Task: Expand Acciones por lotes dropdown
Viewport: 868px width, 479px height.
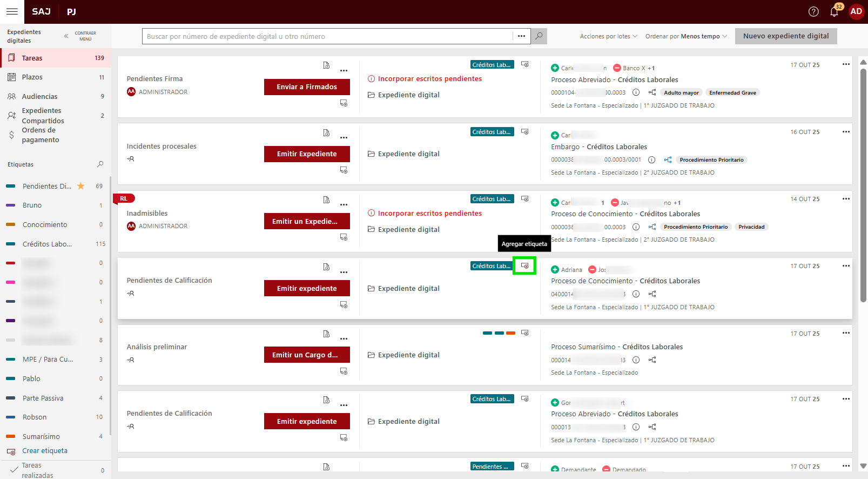Action: [x=608, y=36]
